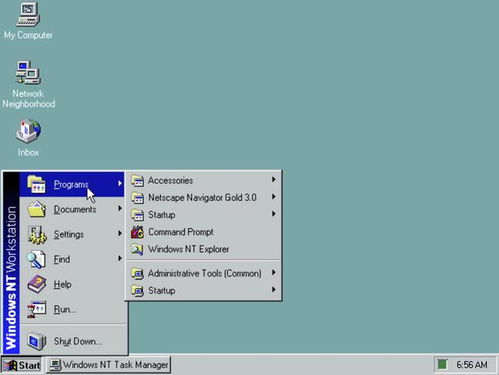Click the Run icon in Start menu

coord(37,309)
